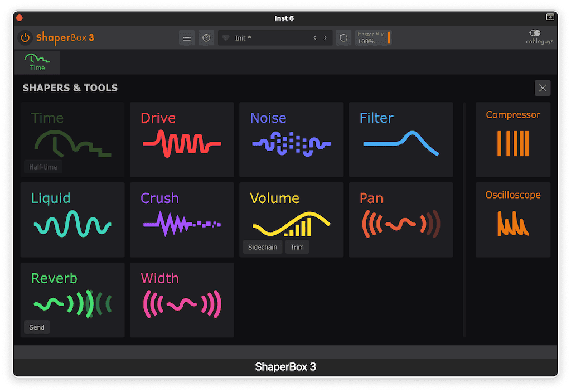Open the Pan shaper

(x=400, y=219)
